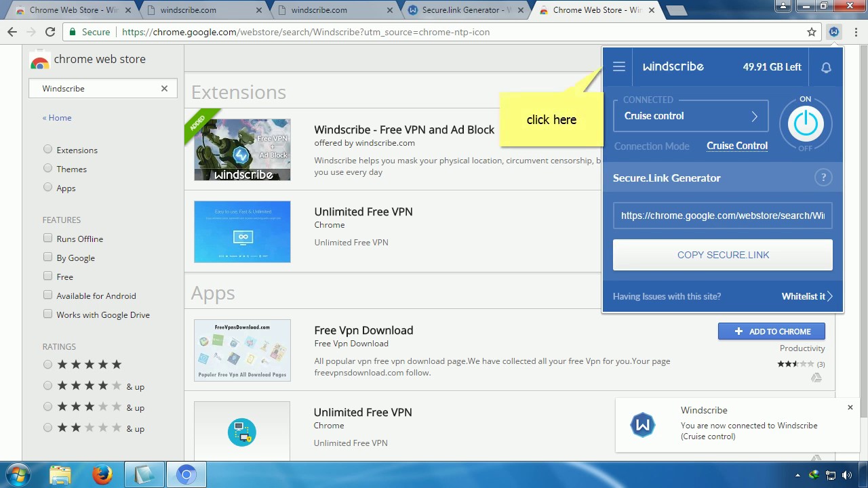Click the Windscribe notification logo icon
868x488 pixels.
click(x=643, y=425)
